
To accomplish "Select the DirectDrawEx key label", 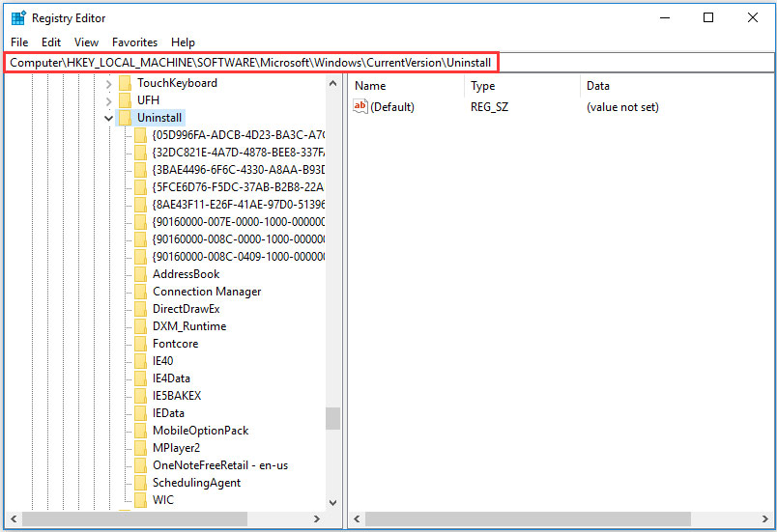I will 186,309.
